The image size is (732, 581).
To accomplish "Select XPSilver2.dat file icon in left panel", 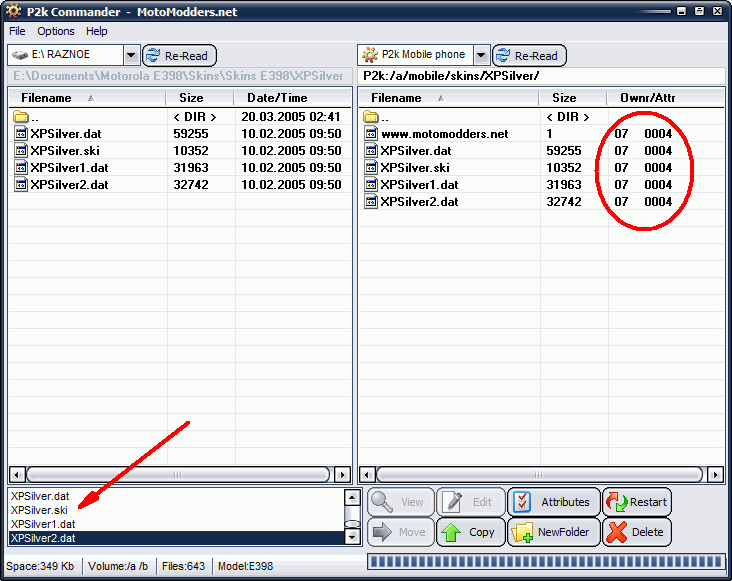I will [21, 184].
